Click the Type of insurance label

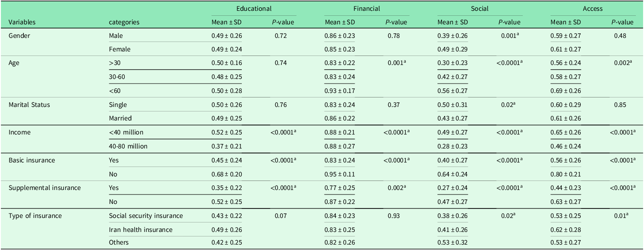(35, 216)
